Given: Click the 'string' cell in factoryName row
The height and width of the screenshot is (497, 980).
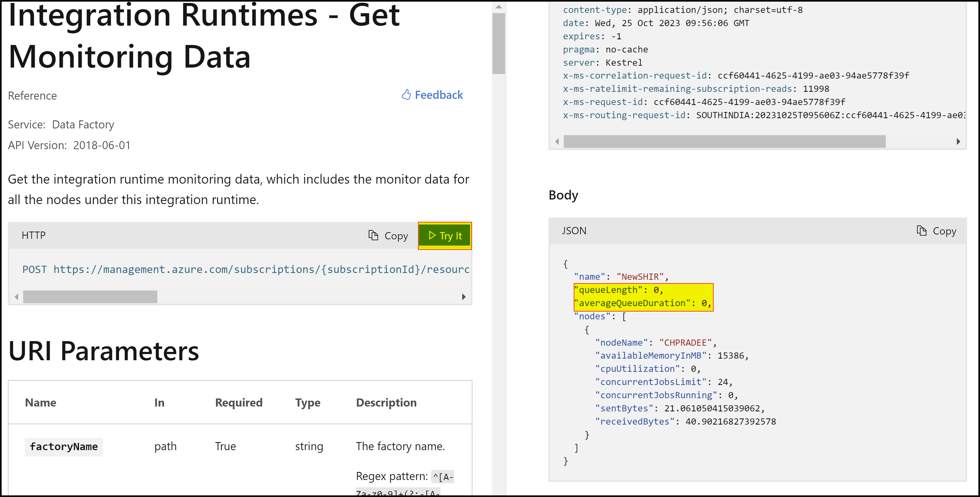Looking at the screenshot, I should pos(309,446).
